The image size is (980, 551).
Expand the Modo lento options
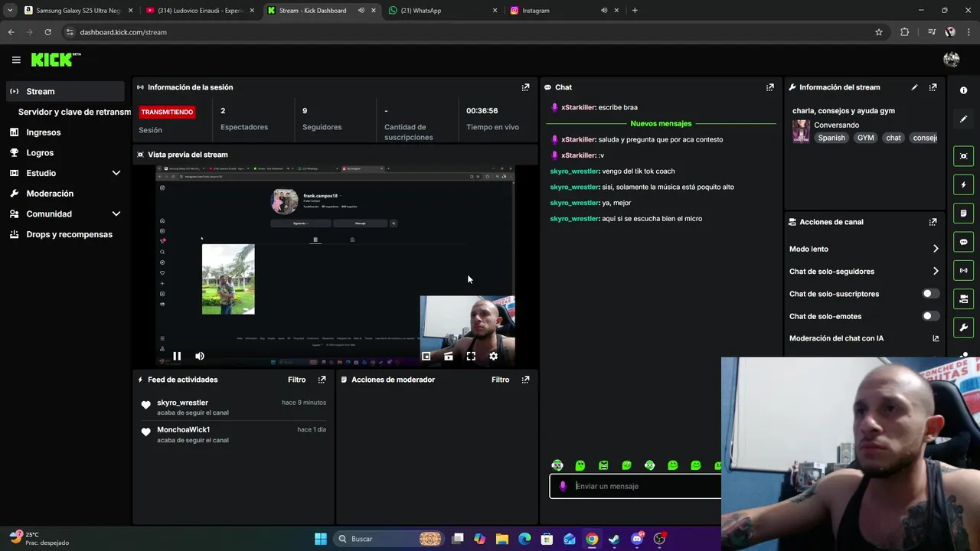pyautogui.click(x=936, y=249)
